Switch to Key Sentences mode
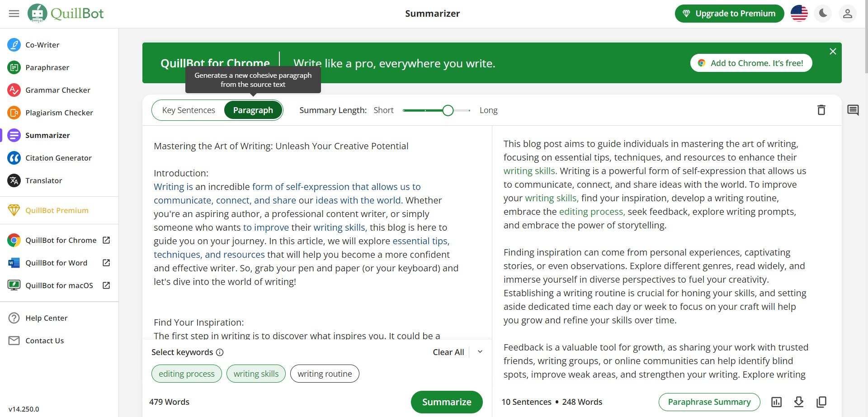Image resolution: width=868 pixels, height=417 pixels. (189, 110)
